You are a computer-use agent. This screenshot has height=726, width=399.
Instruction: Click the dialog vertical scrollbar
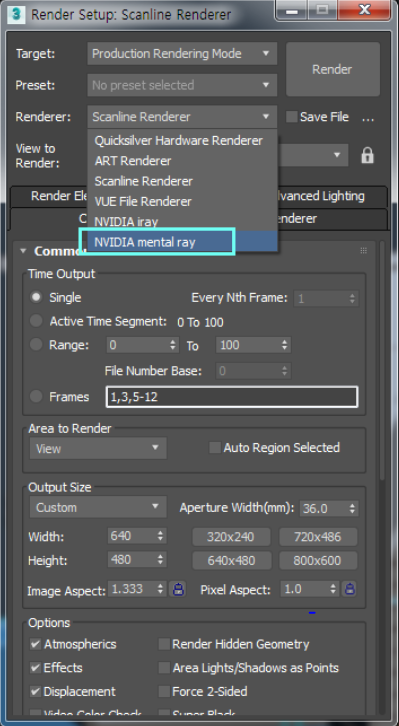pyautogui.click(x=382, y=361)
